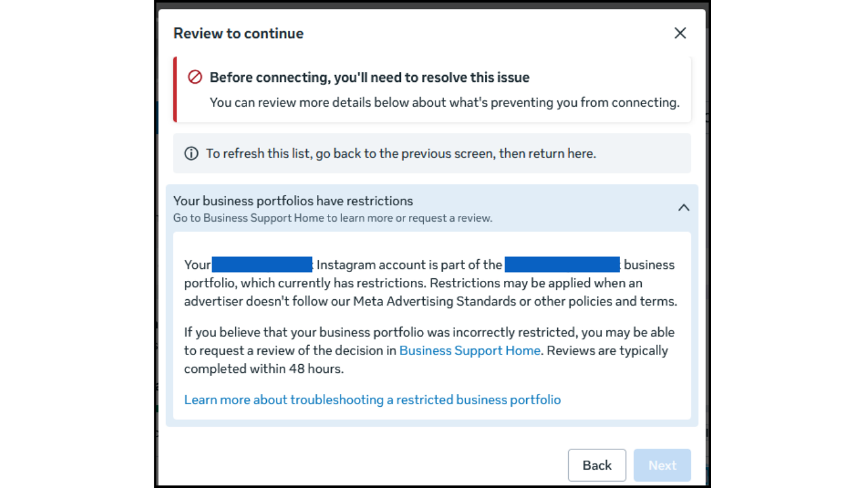Click 'Go to Business Support Home' subtitle text
The image size is (868, 488).
point(332,219)
